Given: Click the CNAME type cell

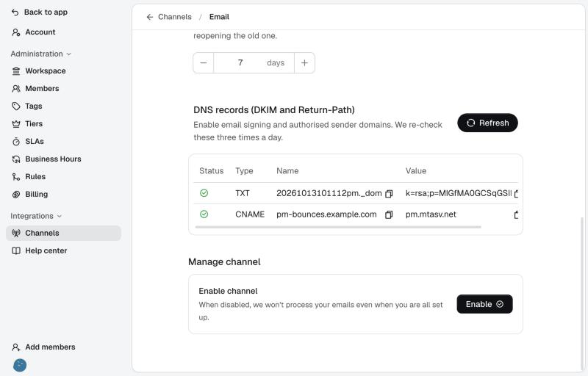Looking at the screenshot, I should pyautogui.click(x=250, y=214).
